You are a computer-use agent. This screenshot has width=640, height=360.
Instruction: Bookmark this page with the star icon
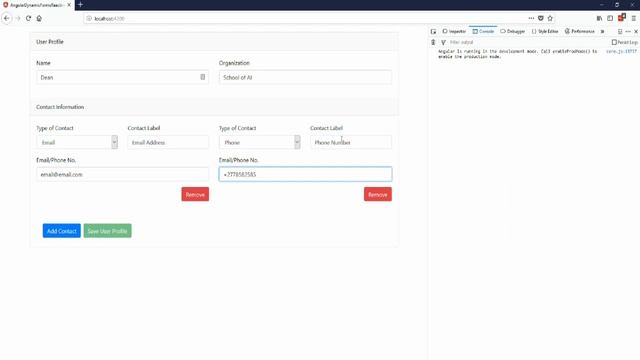[x=550, y=18]
